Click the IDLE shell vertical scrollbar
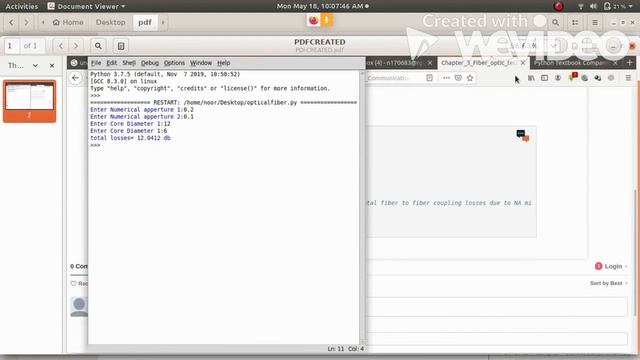The width and height of the screenshot is (640, 360). 362,207
